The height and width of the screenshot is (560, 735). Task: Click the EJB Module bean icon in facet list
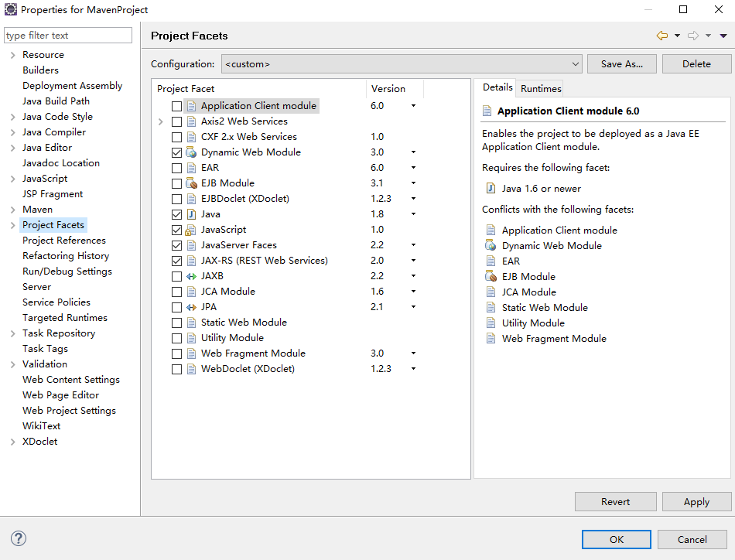pyautogui.click(x=191, y=183)
